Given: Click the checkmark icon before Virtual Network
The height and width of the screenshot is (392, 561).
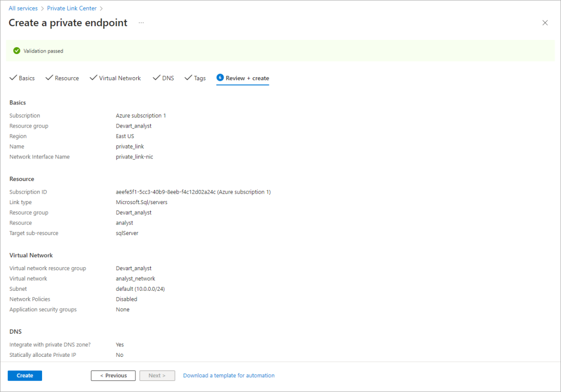Looking at the screenshot, I should [93, 78].
